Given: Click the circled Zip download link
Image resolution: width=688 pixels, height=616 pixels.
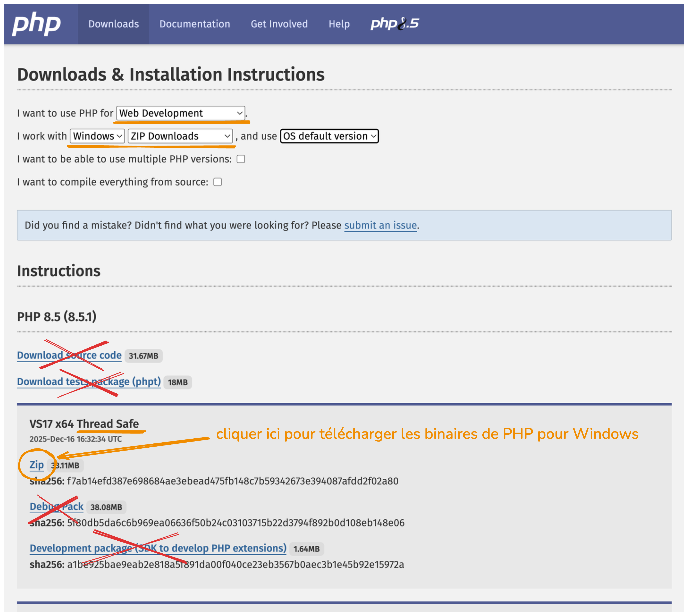Looking at the screenshot, I should (37, 465).
